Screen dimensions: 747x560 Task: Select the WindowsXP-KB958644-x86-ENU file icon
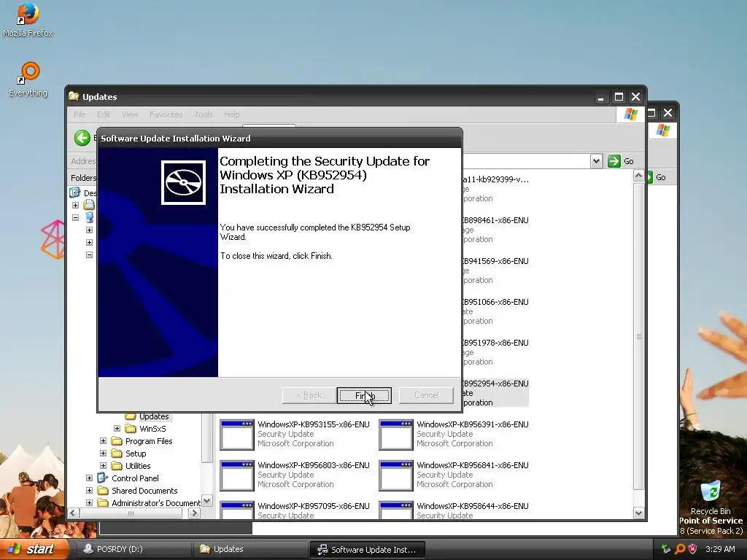(396, 510)
